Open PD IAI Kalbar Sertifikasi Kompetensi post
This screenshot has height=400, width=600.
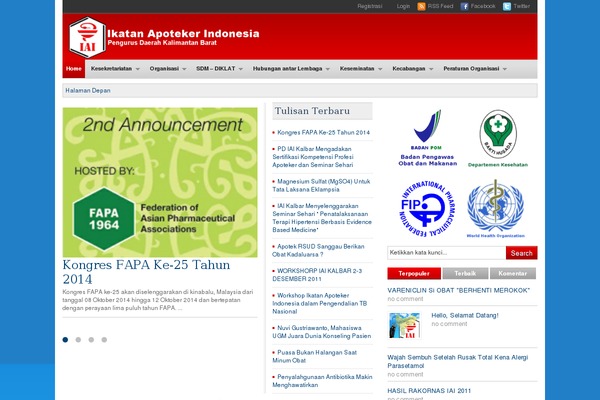pos(313,157)
